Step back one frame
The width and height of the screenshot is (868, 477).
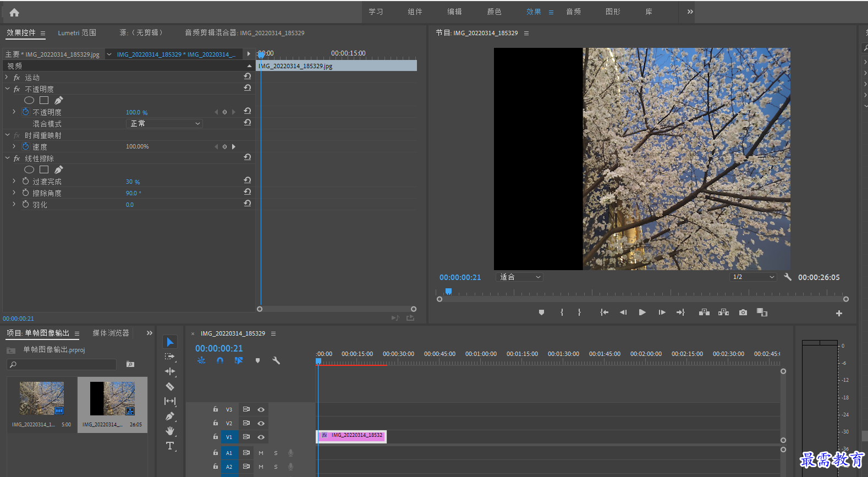pos(623,312)
